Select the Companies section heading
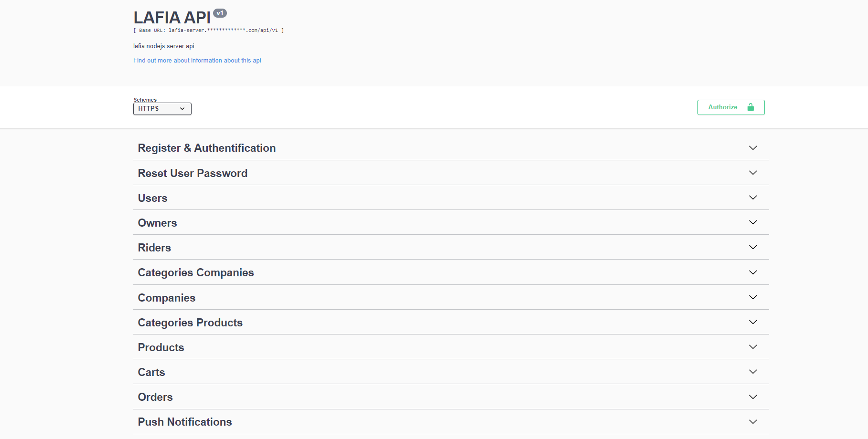868x439 pixels. [166, 298]
